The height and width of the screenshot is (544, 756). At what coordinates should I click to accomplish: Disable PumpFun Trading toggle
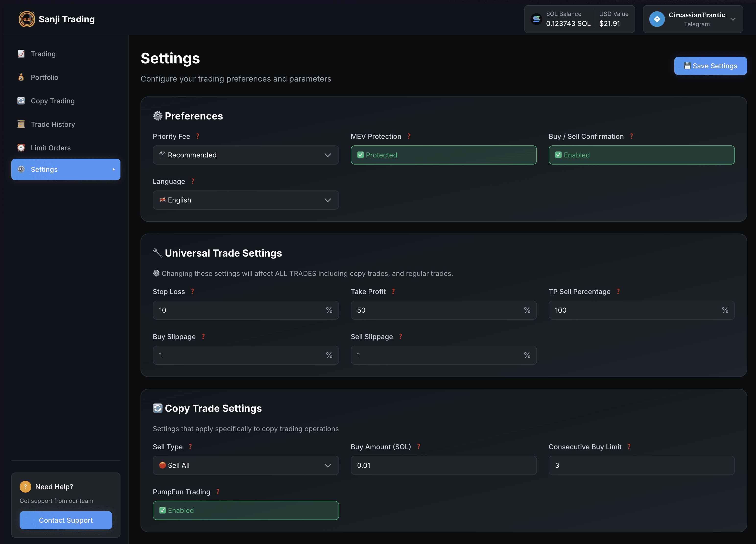(246, 510)
